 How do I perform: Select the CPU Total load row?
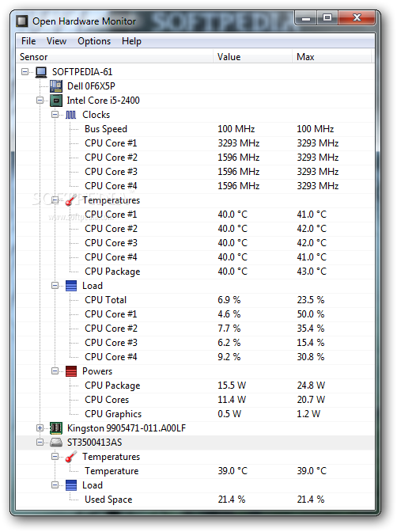tap(195, 300)
